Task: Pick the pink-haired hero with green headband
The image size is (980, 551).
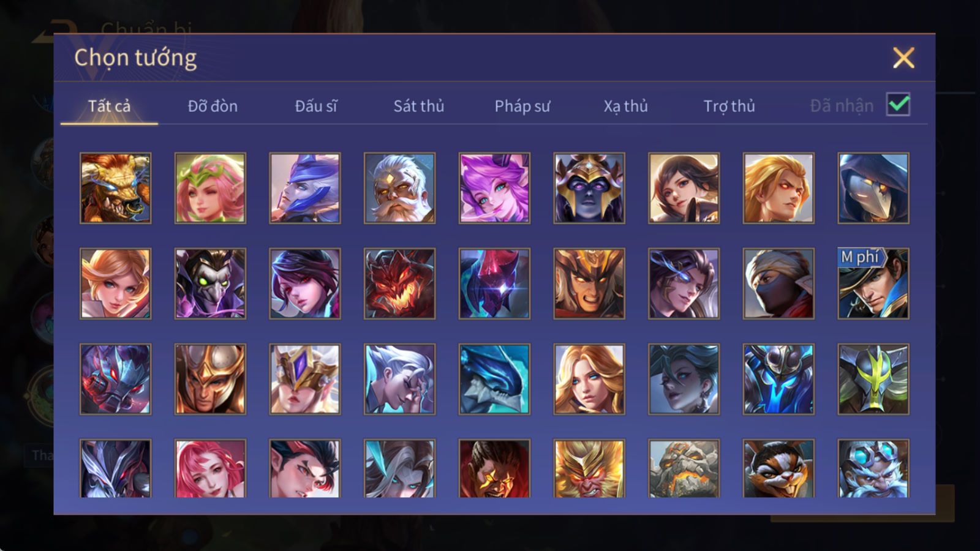Action: click(x=210, y=188)
